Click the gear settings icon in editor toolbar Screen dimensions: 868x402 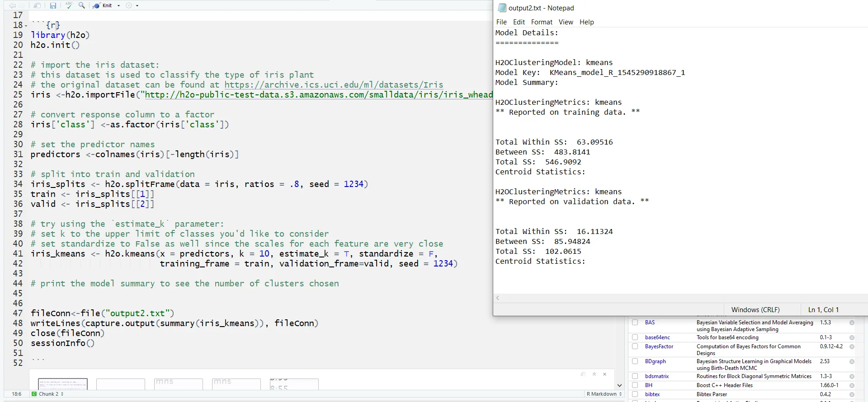129,5
